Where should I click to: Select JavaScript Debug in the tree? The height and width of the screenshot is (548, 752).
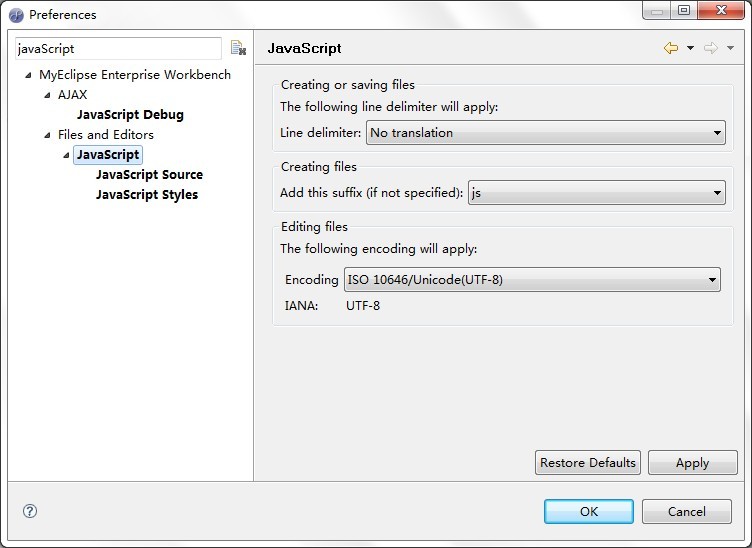[x=130, y=115]
